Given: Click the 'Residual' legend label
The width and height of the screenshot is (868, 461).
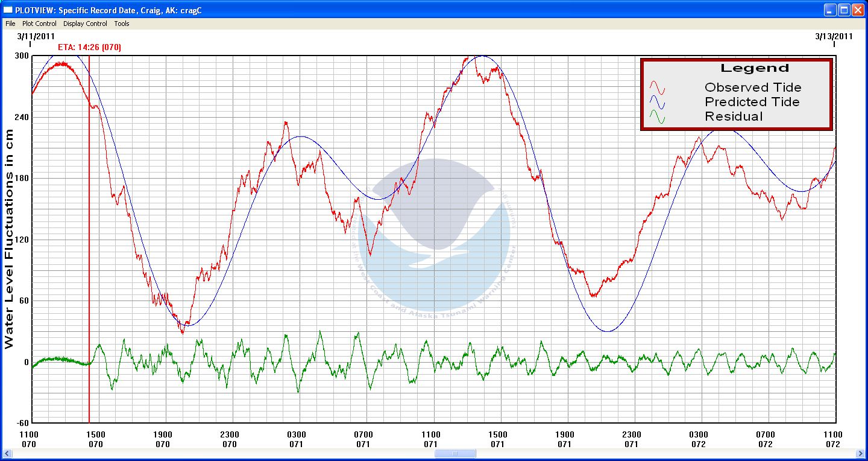Looking at the screenshot, I should coord(734,116).
